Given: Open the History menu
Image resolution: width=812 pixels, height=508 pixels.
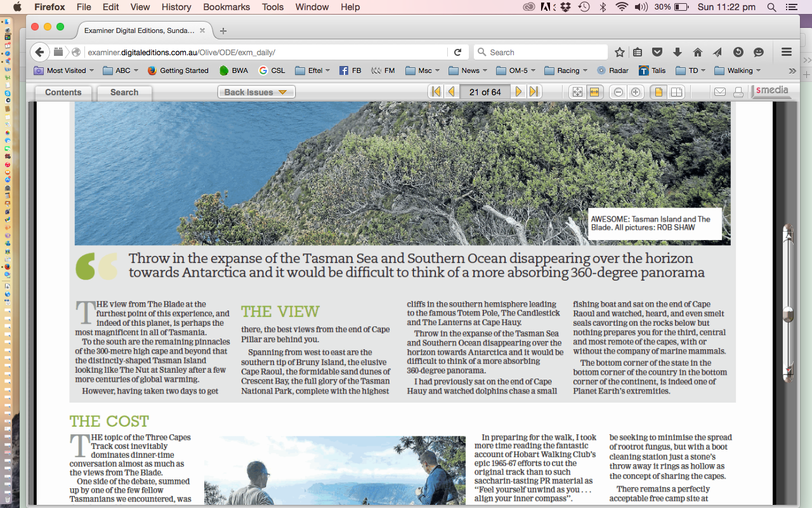Looking at the screenshot, I should click(x=176, y=7).
